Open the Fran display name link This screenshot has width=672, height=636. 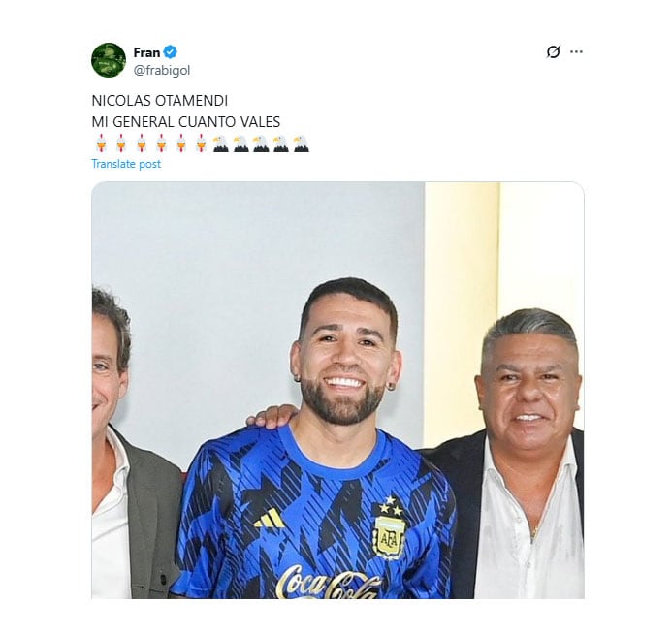coord(146,52)
